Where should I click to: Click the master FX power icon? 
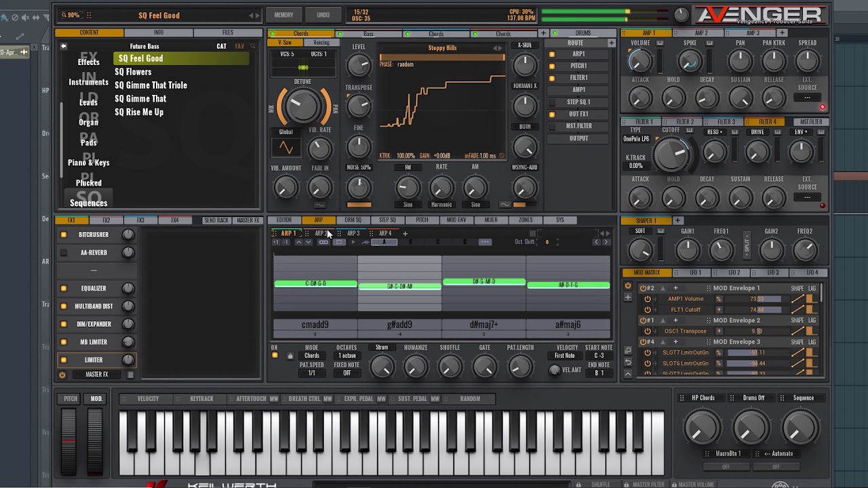62,374
